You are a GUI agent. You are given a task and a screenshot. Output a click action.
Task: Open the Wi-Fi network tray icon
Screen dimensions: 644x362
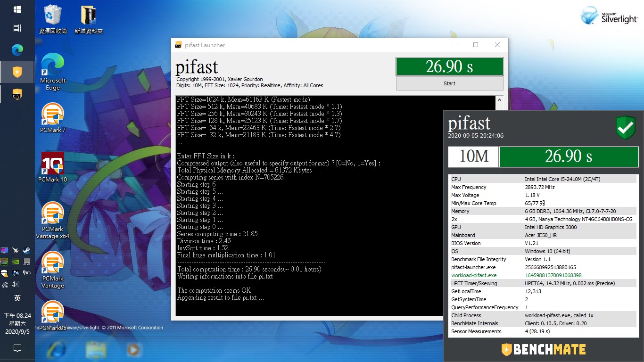(x=4, y=284)
